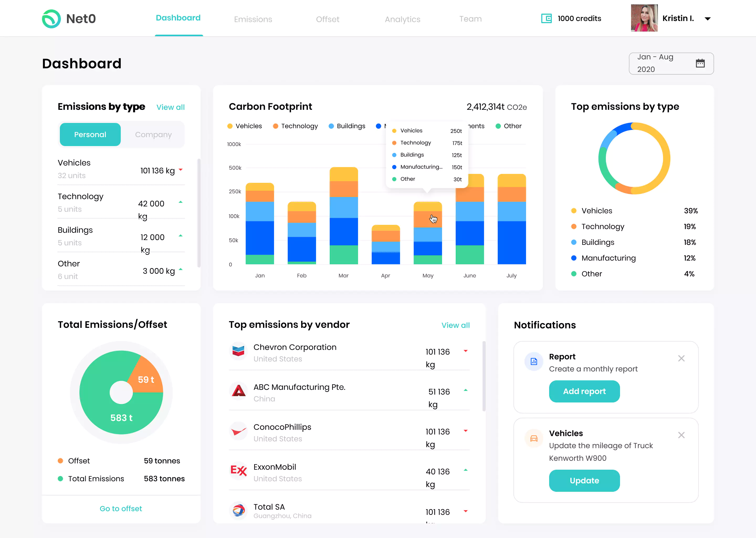Click View all link in Emissions by type

tap(171, 108)
